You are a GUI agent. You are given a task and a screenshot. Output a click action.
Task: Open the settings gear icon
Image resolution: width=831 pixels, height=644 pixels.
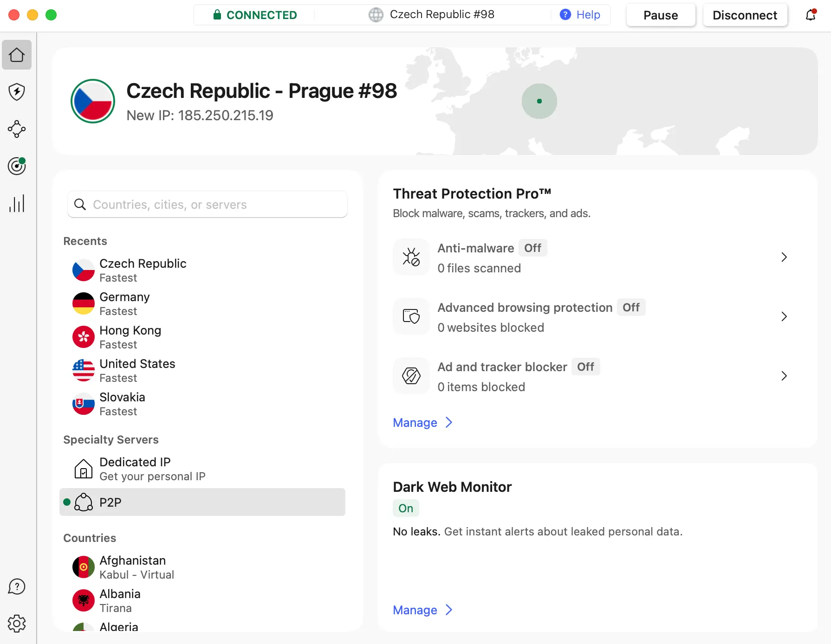[17, 624]
